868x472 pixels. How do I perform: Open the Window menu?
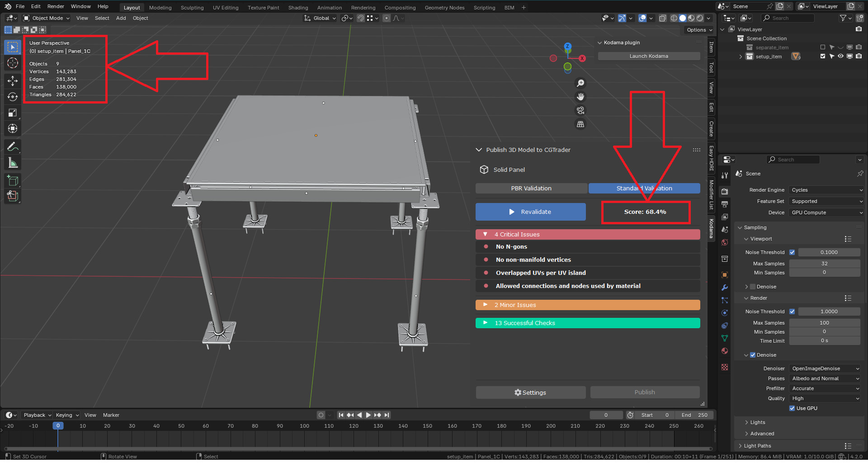(80, 6)
